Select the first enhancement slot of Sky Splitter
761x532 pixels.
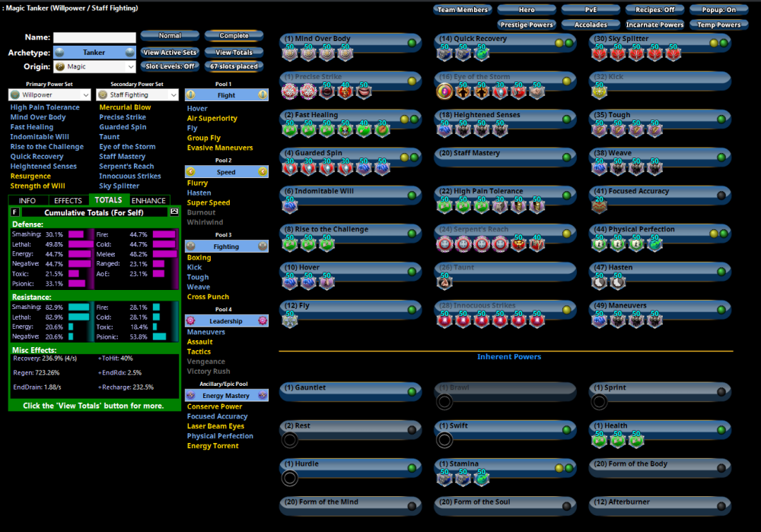pos(599,53)
